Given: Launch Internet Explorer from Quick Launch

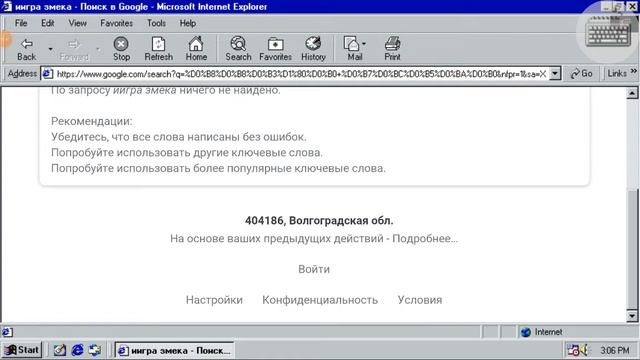Looking at the screenshot, I should pyautogui.click(x=78, y=350).
